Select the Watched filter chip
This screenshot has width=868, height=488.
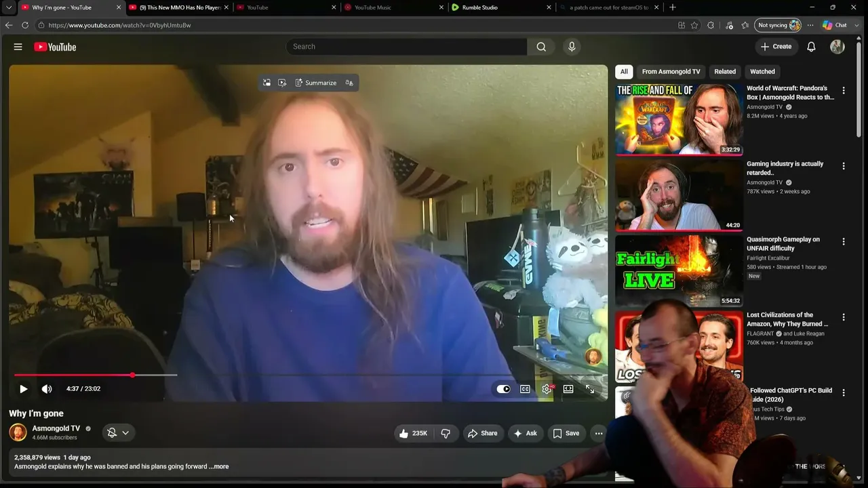coord(762,71)
